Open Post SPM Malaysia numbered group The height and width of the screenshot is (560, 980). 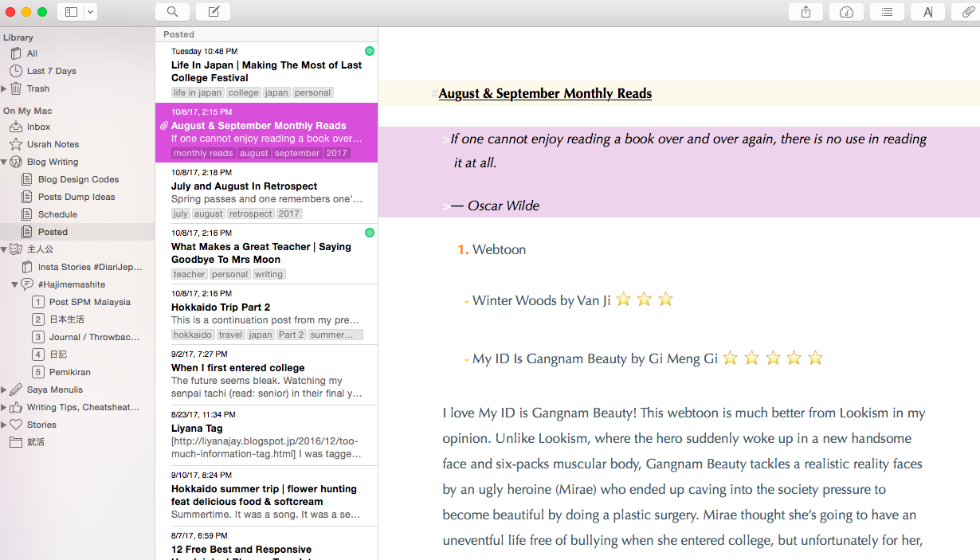tap(80, 302)
